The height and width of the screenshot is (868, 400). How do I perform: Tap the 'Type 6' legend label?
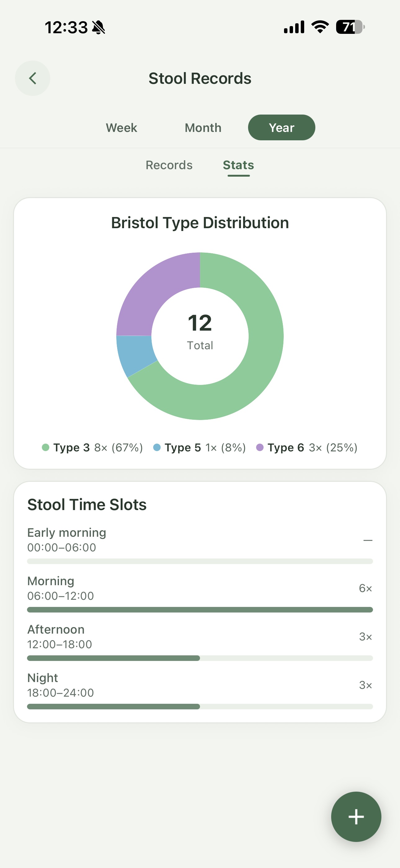(x=286, y=447)
